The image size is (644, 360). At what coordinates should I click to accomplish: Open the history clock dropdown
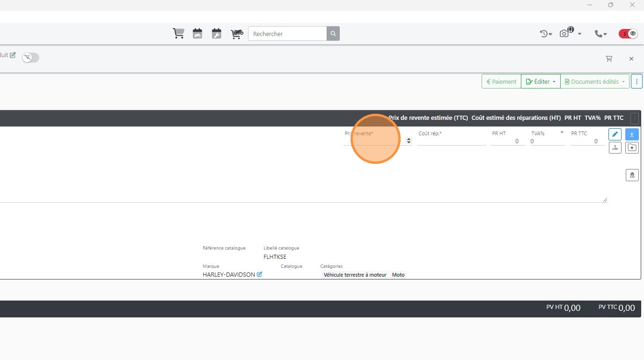pyautogui.click(x=546, y=34)
